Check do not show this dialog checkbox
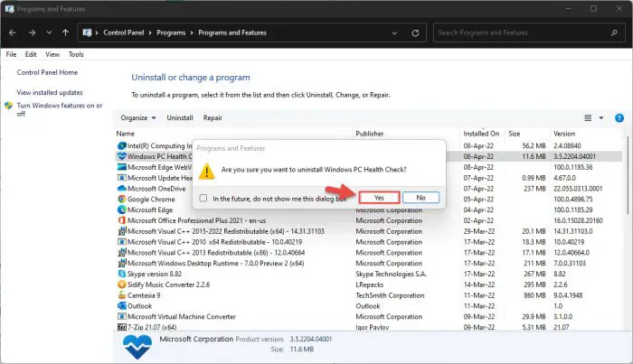The width and height of the screenshot is (633, 364). coord(203,198)
